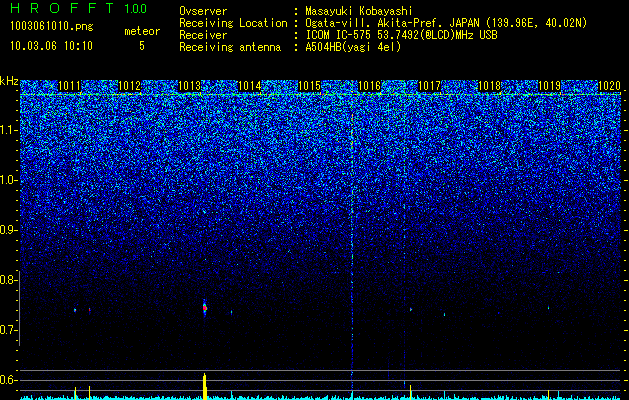Click the antenna text A504HB(yagi 4el)

[x=353, y=47]
